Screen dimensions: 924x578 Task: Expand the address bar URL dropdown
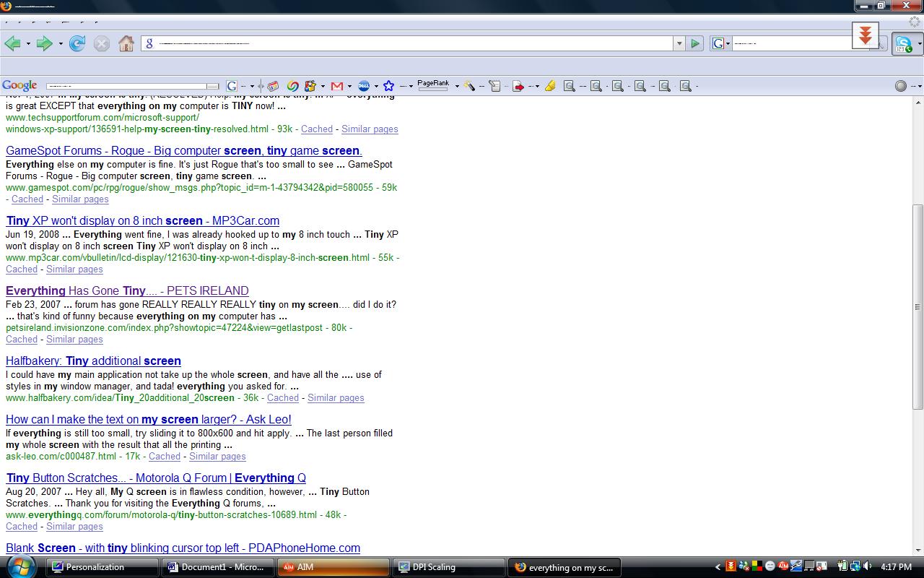tap(679, 43)
